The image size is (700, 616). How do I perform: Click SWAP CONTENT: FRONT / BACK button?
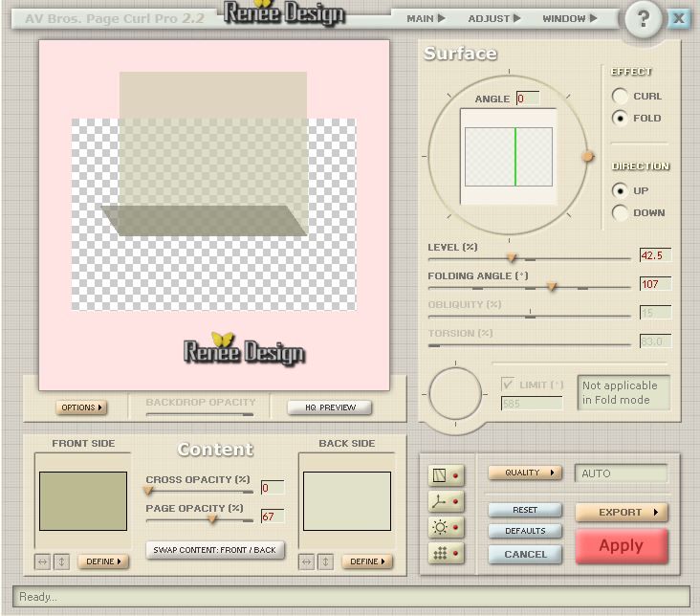215,550
